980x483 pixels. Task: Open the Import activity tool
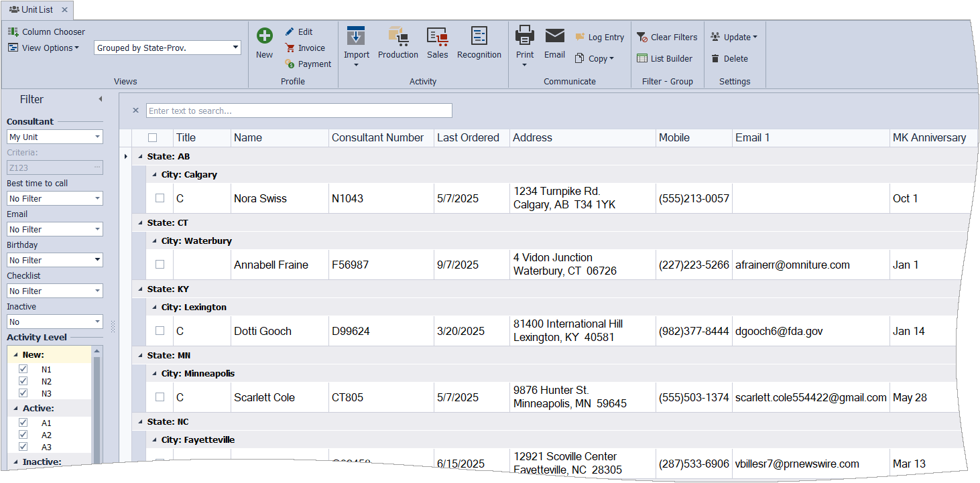point(356,38)
